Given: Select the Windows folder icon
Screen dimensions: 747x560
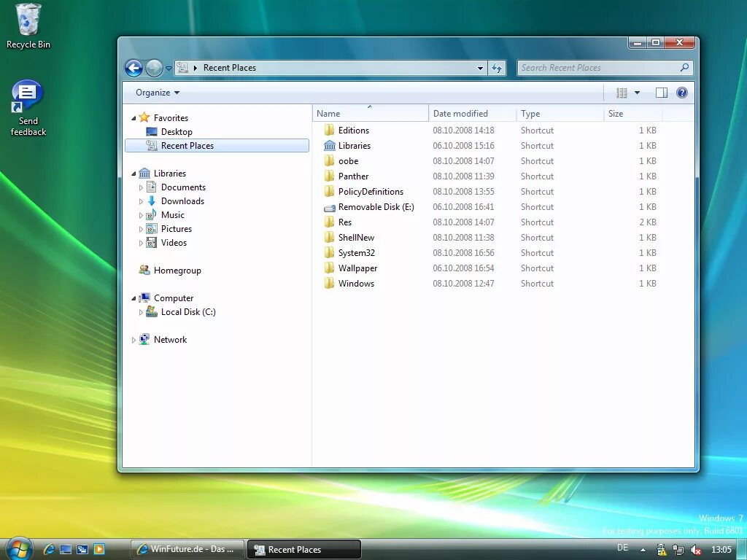Looking at the screenshot, I should [329, 284].
